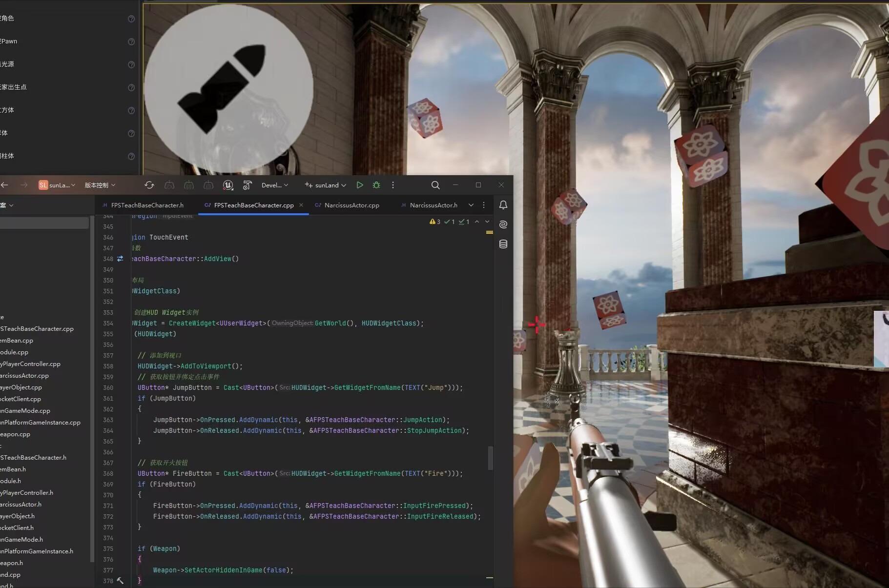889x588 pixels.
Task: Click the Unreal Engine icon in toolbar
Action: 228,185
